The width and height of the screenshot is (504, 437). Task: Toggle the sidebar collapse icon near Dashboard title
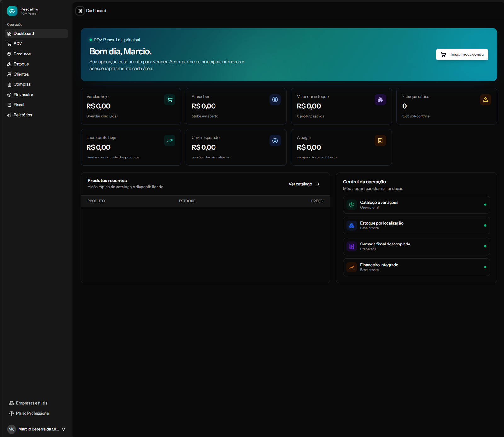[80, 11]
